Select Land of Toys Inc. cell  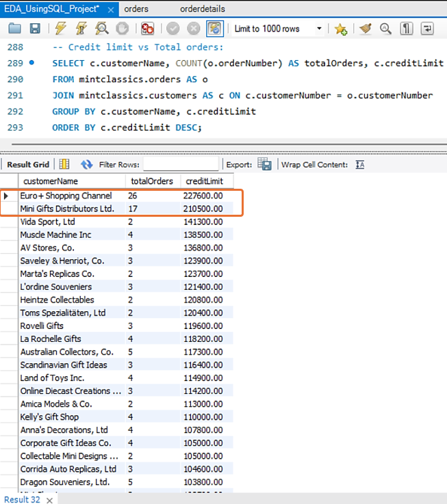click(x=72, y=378)
